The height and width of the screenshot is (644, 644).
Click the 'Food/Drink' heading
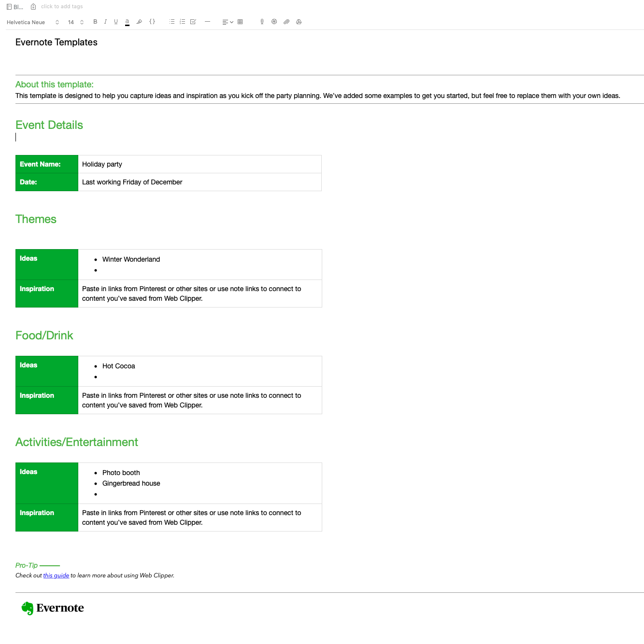[x=44, y=336]
